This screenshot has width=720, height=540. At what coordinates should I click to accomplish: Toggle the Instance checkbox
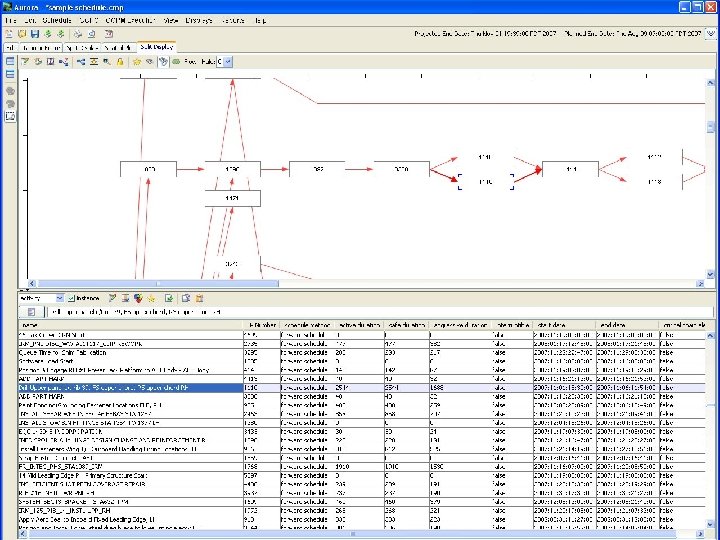pyautogui.click(x=73, y=298)
